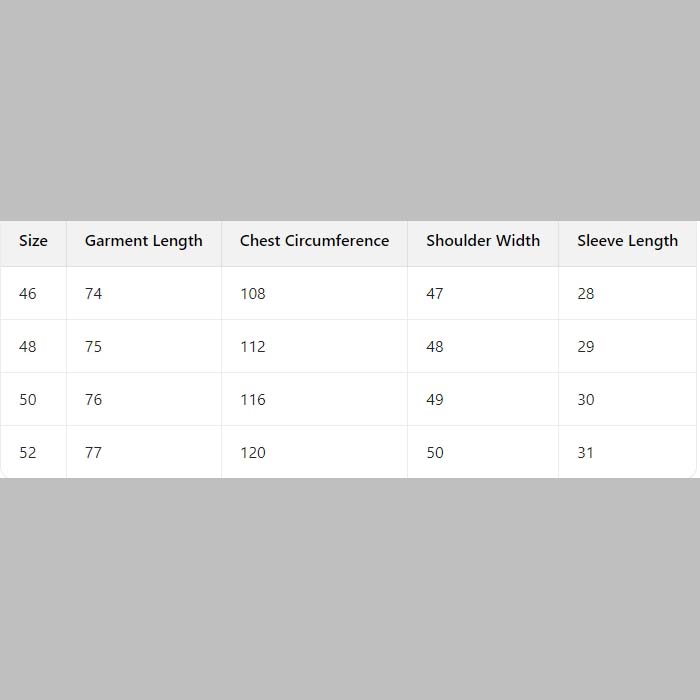Screen dimensions: 700x700
Task: Select sleeve length value 31
Action: click(x=586, y=453)
